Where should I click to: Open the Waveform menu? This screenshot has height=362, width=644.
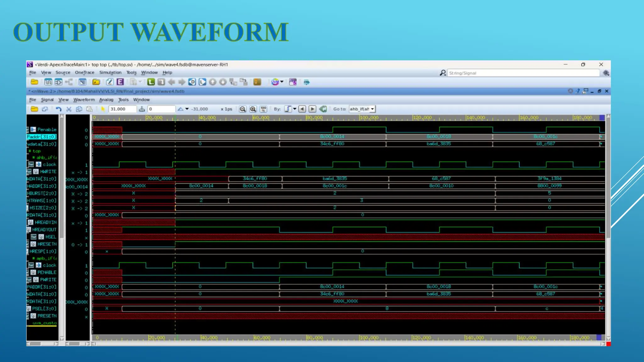tap(84, 100)
